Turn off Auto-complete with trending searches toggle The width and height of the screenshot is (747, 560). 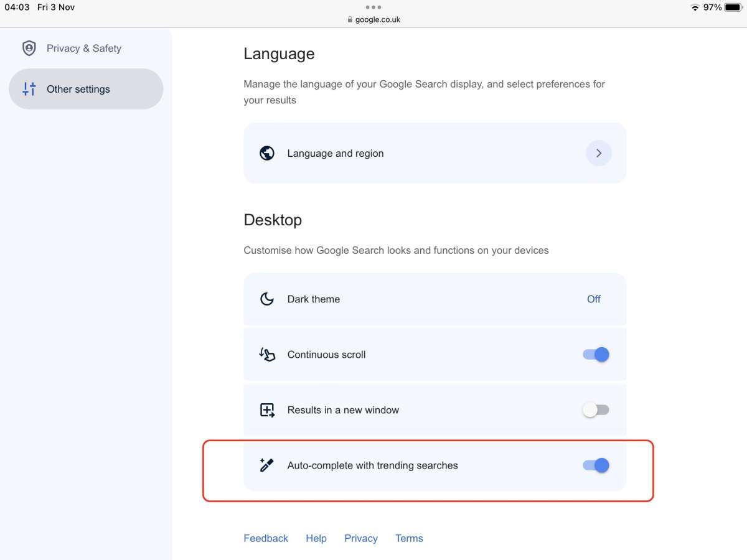coord(596,465)
